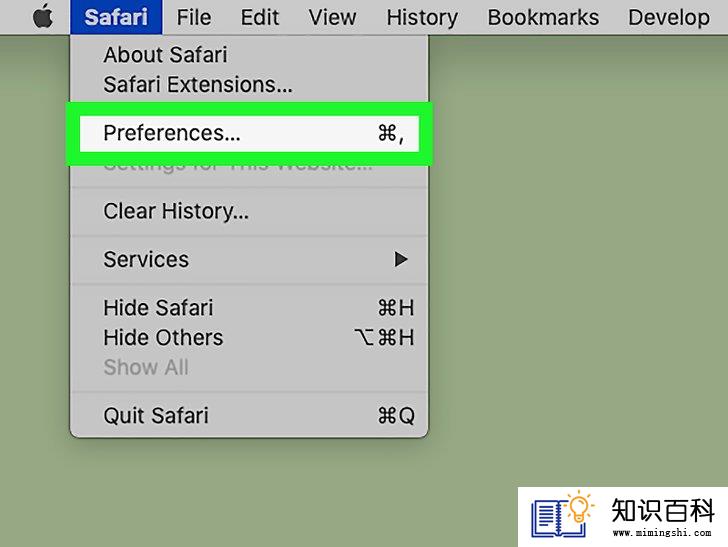
Task: Expand the Services submenu arrow
Action: [401, 259]
